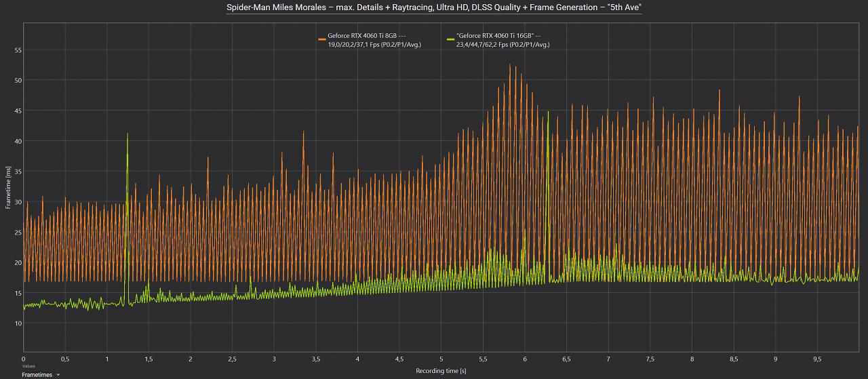868x379 pixels.
Task: Click the 55 tick on the frametime axis
Action: pyautogui.click(x=18, y=50)
